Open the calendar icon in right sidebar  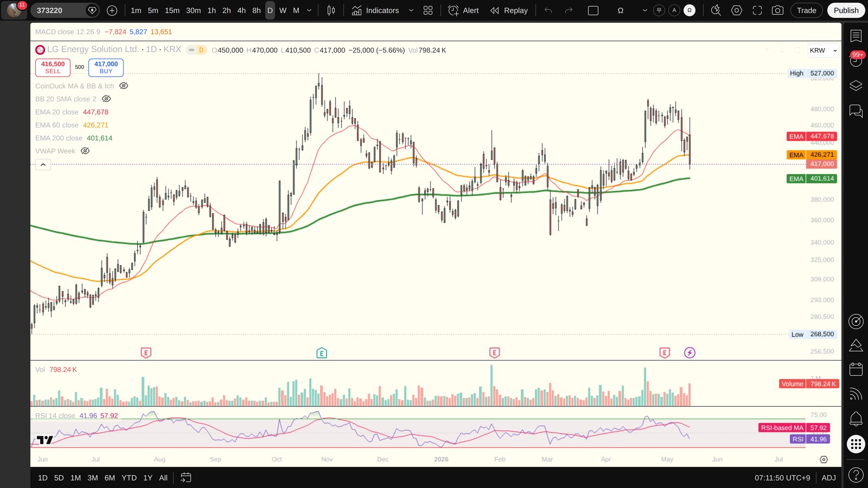[x=856, y=369]
